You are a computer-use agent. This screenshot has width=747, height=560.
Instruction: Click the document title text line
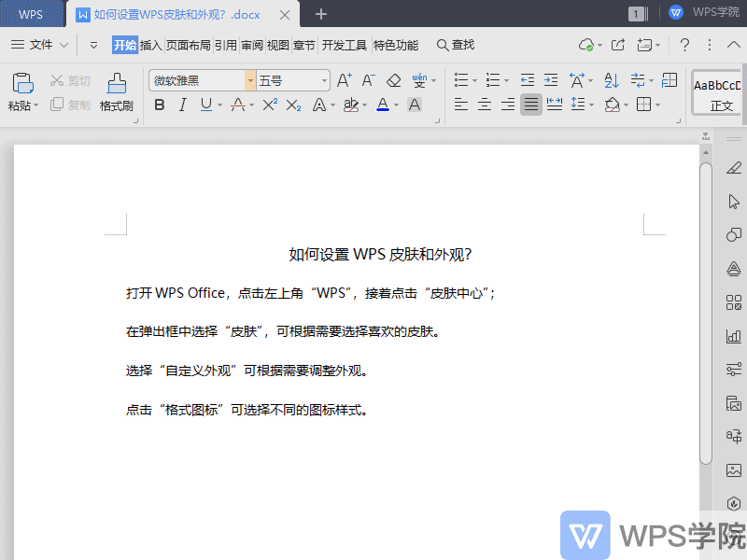coord(380,254)
